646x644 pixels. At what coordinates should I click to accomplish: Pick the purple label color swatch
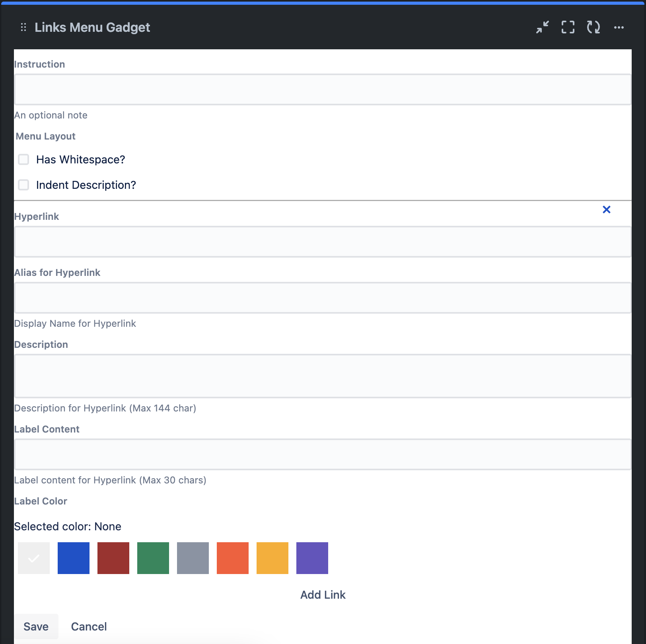tap(312, 558)
